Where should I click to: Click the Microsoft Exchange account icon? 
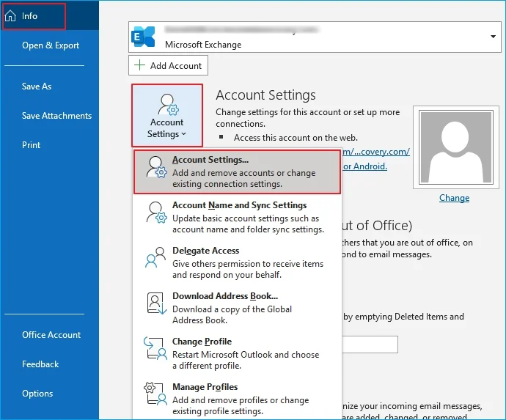coord(143,36)
